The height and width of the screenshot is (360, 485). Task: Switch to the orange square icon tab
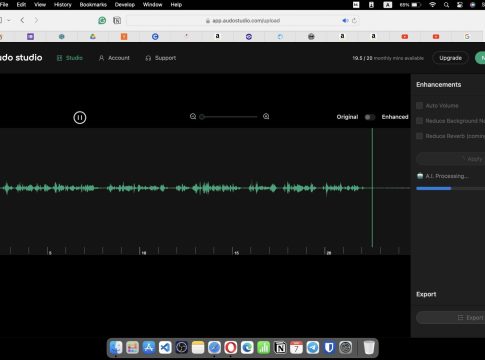[124, 36]
